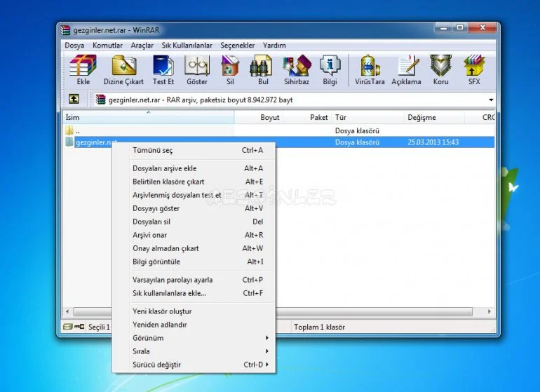The height and width of the screenshot is (392, 540).
Task: Click the Sil delete icon
Action: click(230, 70)
